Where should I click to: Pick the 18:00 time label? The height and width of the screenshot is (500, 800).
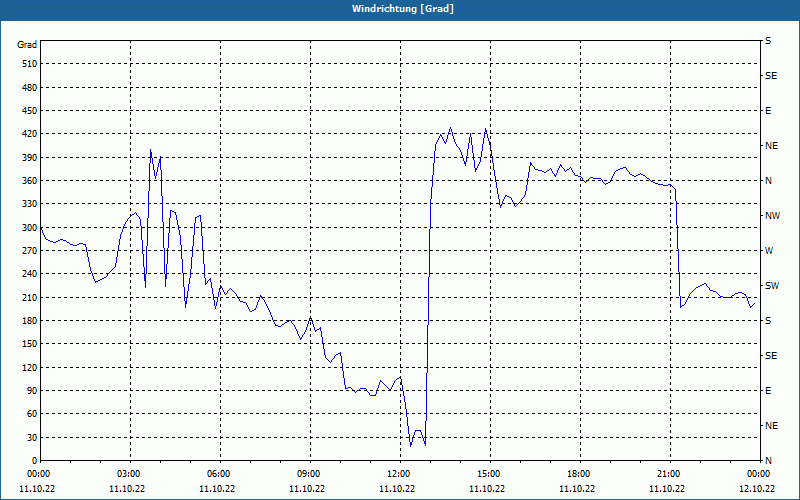pyautogui.click(x=580, y=474)
